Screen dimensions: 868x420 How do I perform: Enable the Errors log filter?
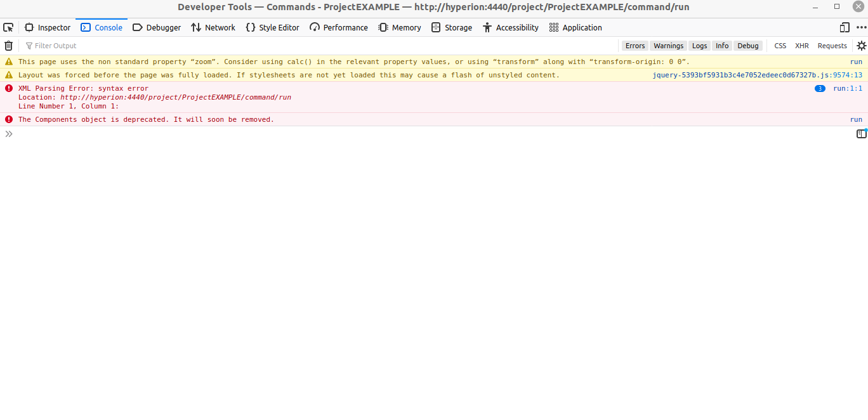[x=635, y=45]
